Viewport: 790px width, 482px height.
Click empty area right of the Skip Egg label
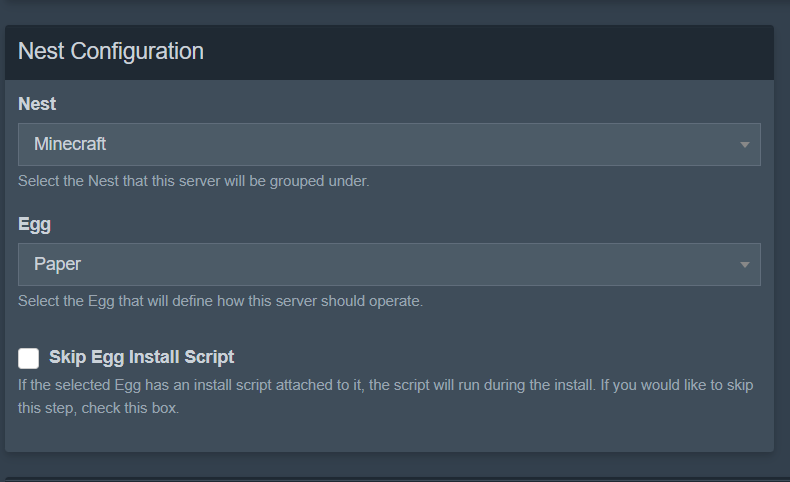[500, 357]
